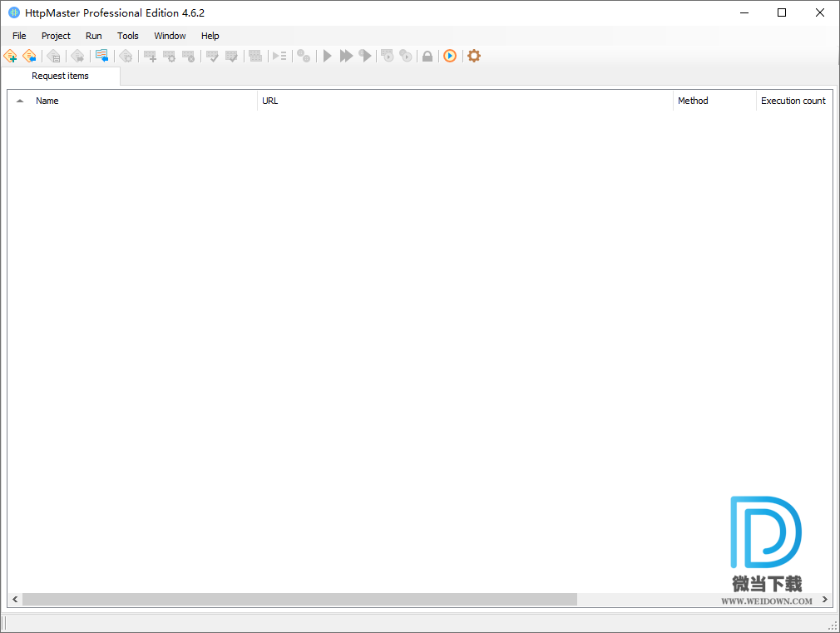
Task: Click the horizontal scrollbar left arrow
Action: (x=15, y=599)
